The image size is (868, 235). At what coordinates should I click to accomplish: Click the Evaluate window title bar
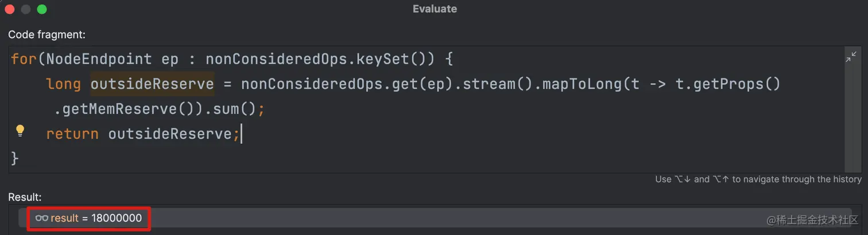pyautogui.click(x=435, y=9)
